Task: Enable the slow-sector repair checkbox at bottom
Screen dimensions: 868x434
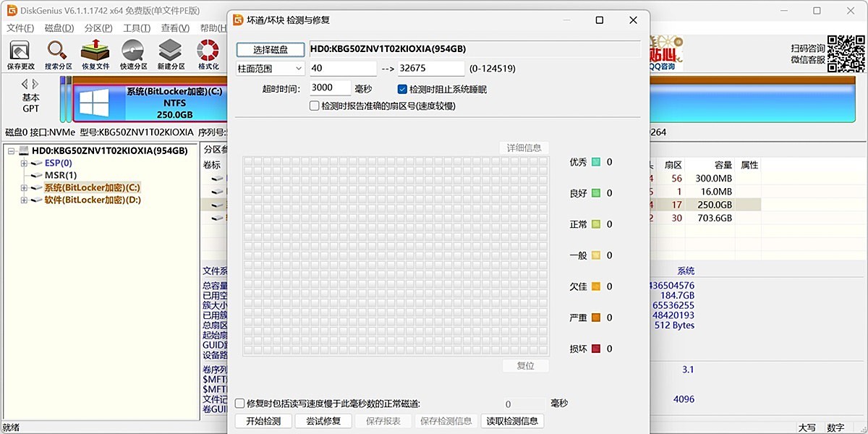Action: click(239, 404)
